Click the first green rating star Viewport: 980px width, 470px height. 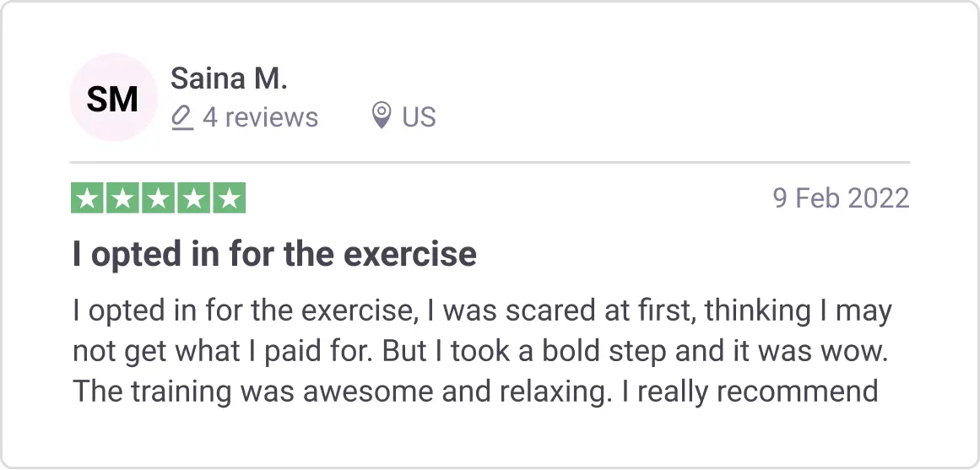coord(88,198)
